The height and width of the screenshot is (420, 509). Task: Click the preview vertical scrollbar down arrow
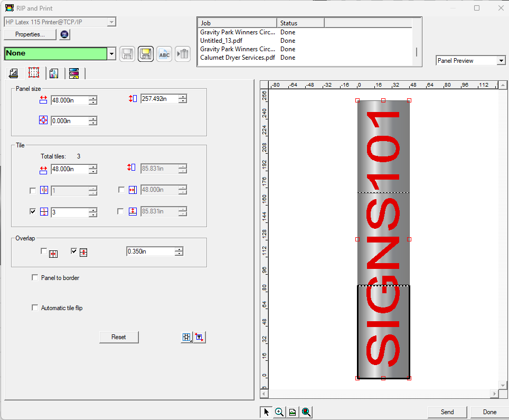[503, 385]
